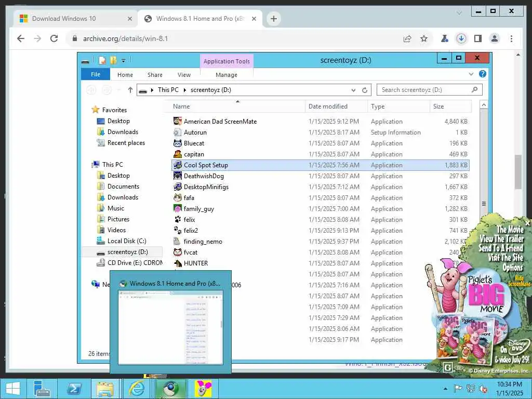532x399 pixels.
Task: Switch to the Download Windows 10 tab
Action: tap(75, 19)
